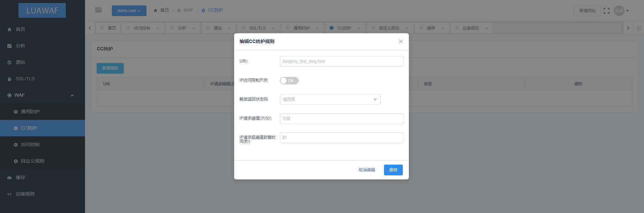This screenshot has width=644, height=213.
Task: Open the user avatar menu
Action: [619, 11]
